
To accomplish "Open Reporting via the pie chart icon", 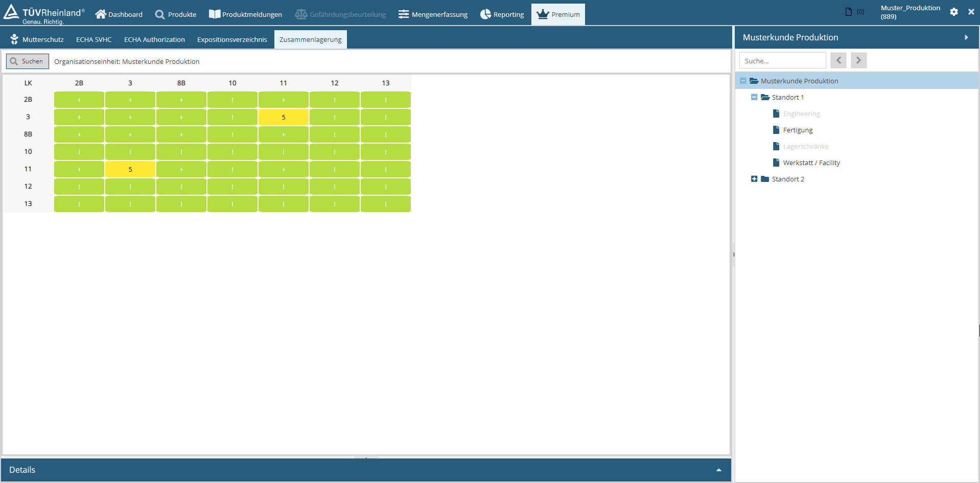I will [485, 14].
